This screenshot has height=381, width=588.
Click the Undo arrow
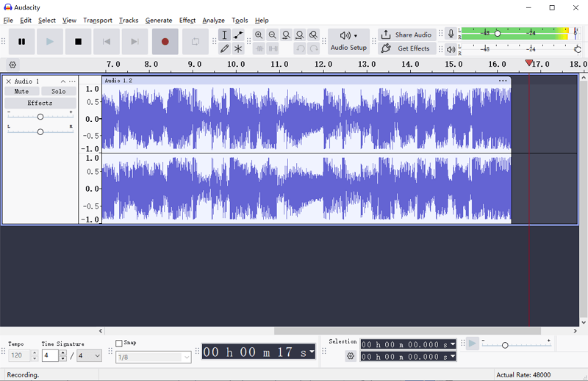point(300,48)
